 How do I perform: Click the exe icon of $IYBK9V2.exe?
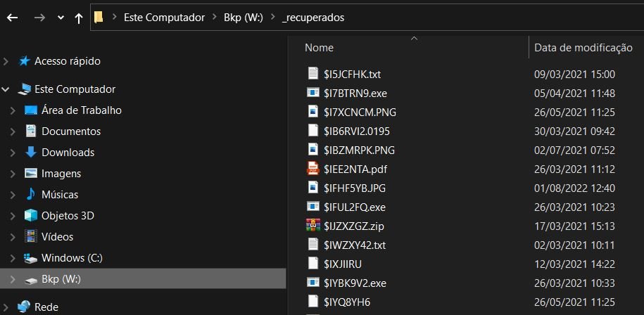[x=313, y=282]
